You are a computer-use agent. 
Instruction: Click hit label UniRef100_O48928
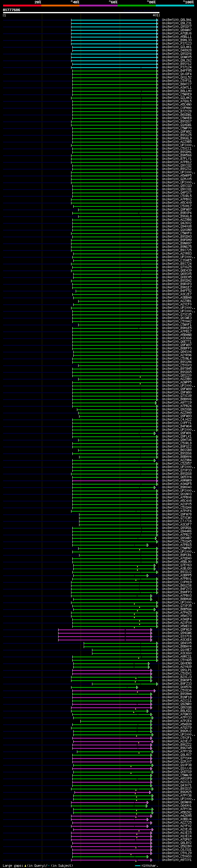[177, 50]
